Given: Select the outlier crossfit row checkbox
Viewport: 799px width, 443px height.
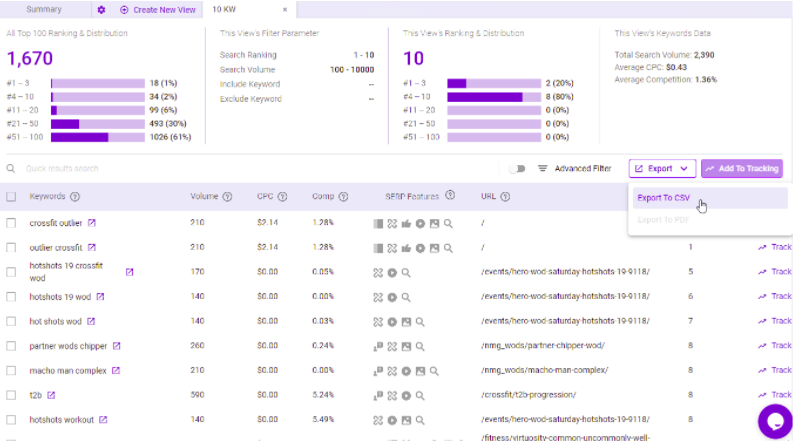Looking at the screenshot, I should click(x=11, y=247).
